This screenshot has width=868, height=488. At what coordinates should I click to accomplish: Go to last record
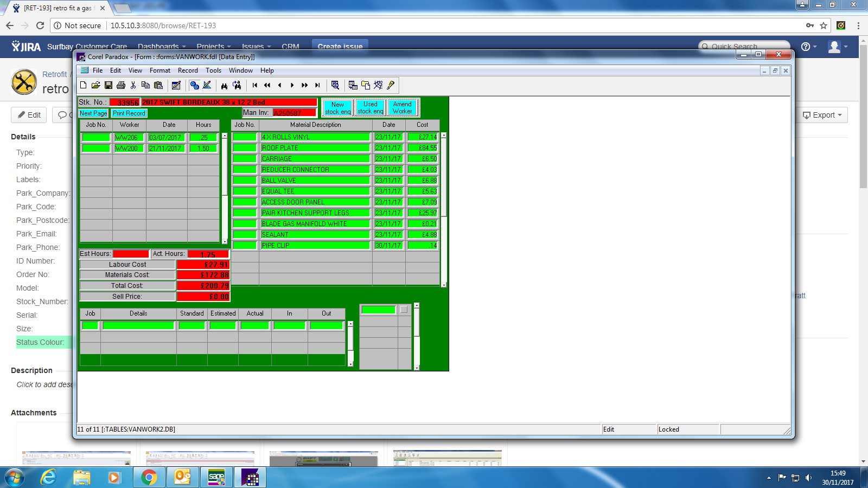tap(317, 85)
